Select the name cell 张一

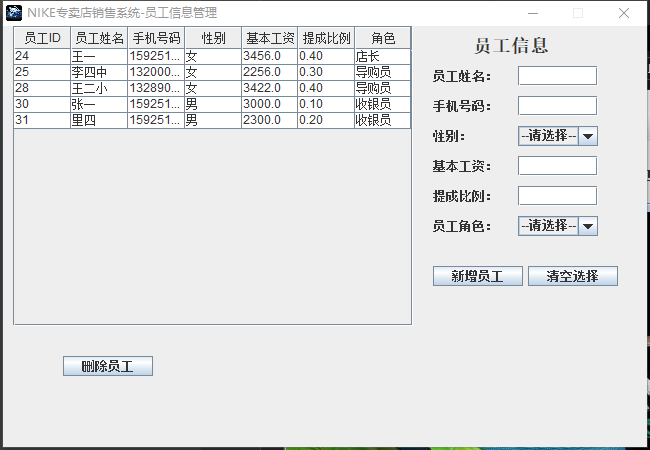pos(99,104)
